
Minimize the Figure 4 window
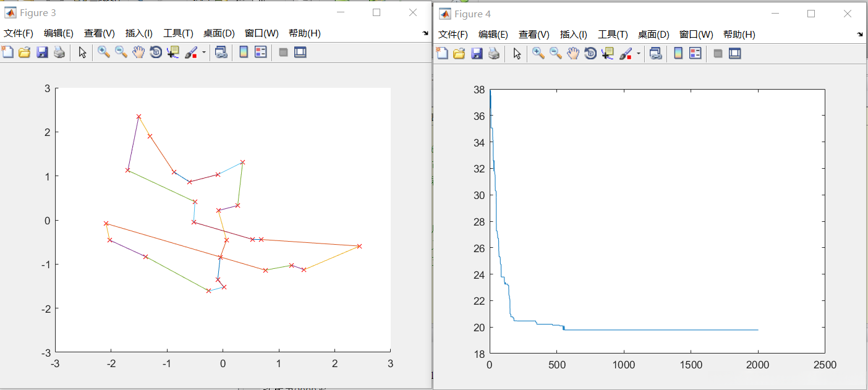(x=775, y=14)
